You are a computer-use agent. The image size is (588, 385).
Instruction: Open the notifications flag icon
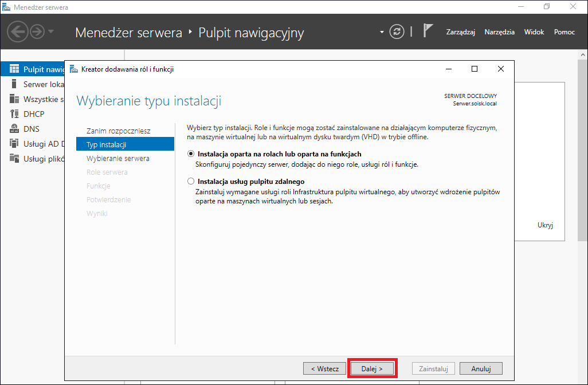click(x=428, y=30)
